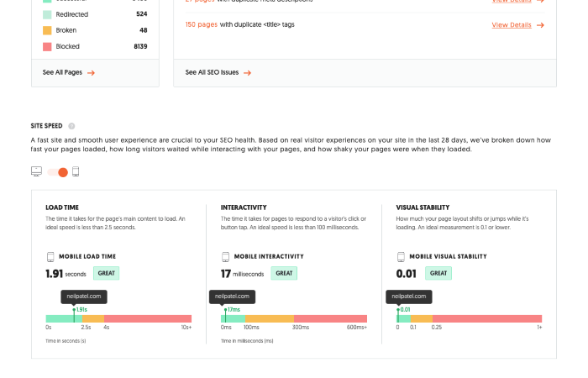Open the See All Pages link
Screen dimensions: 588x378
click(x=62, y=72)
